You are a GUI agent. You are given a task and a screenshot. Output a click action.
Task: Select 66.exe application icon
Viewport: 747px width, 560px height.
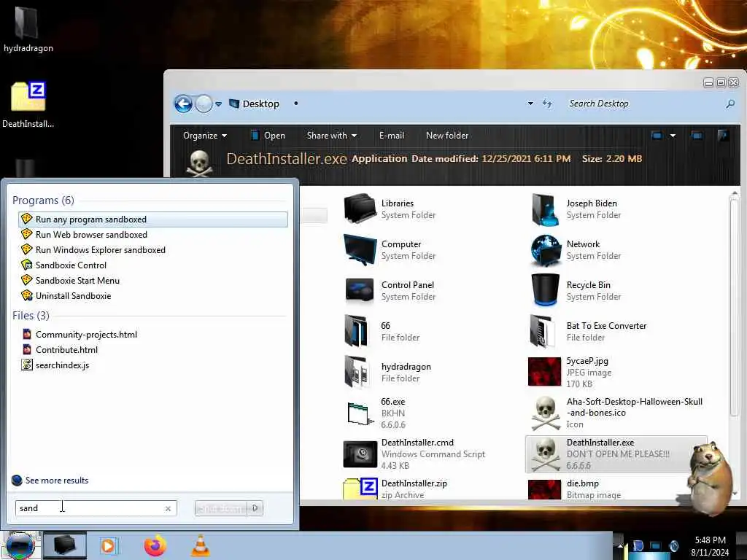[360, 413]
